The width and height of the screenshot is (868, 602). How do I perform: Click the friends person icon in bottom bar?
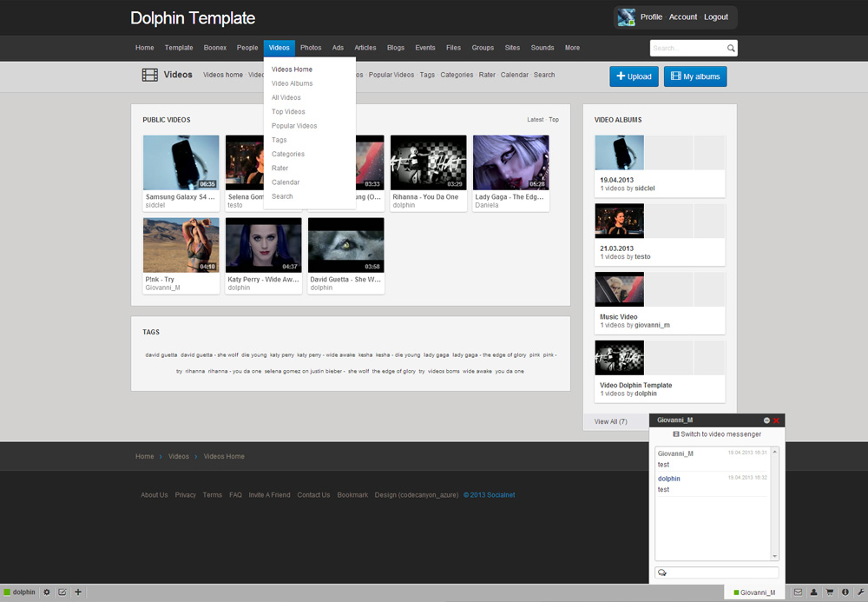[813, 592]
